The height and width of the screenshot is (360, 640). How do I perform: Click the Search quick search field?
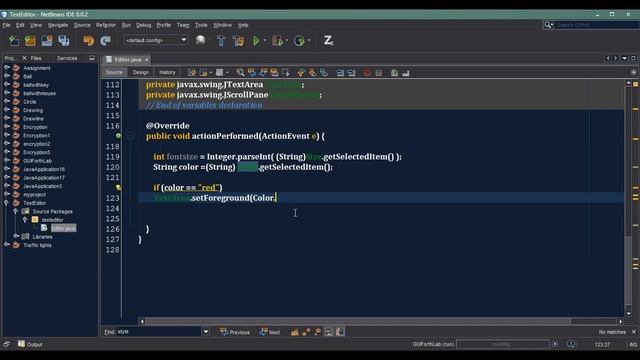(x=596, y=25)
